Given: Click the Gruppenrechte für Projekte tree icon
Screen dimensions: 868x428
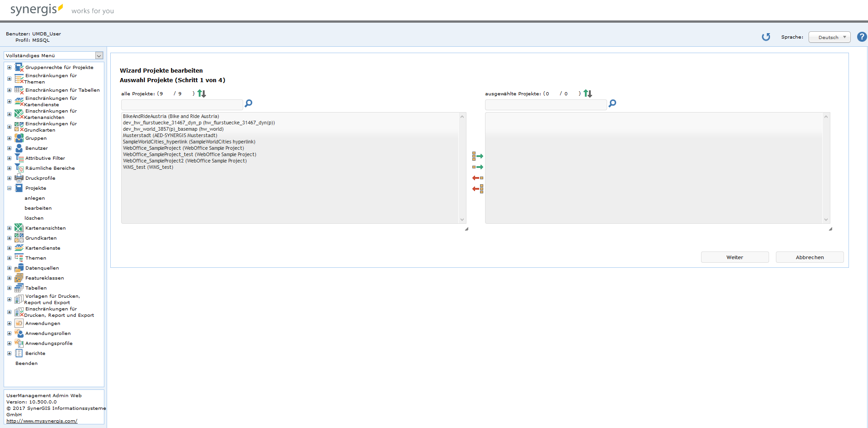Looking at the screenshot, I should click(x=19, y=67).
